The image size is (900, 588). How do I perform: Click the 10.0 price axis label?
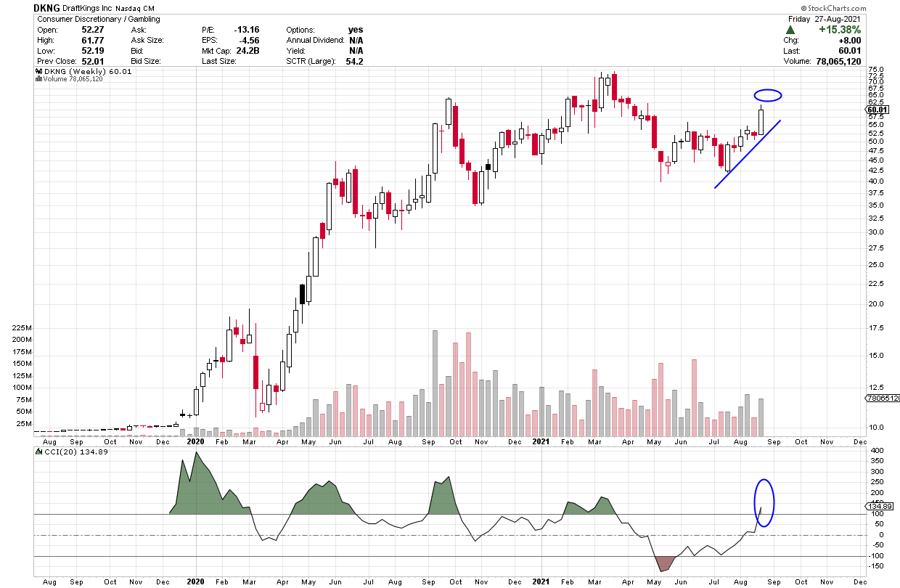[876, 428]
